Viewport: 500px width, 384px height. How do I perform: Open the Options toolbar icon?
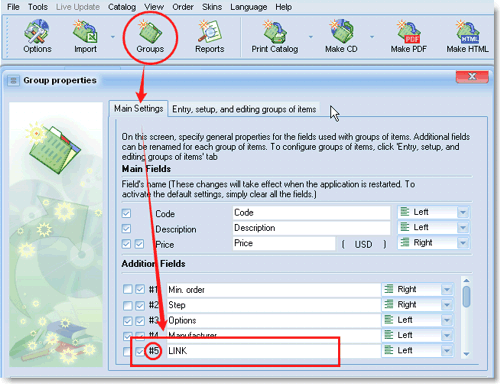[x=37, y=36]
